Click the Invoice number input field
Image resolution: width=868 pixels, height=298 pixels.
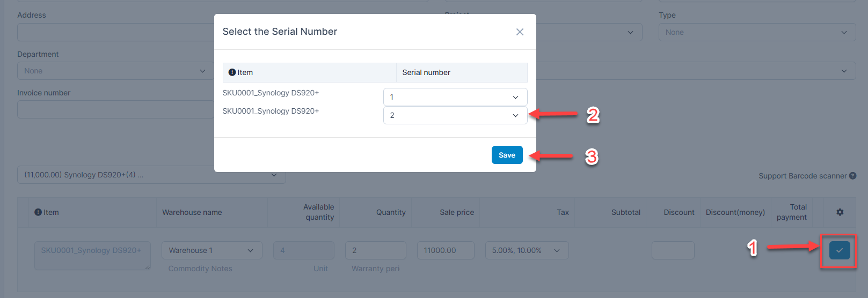pyautogui.click(x=115, y=109)
